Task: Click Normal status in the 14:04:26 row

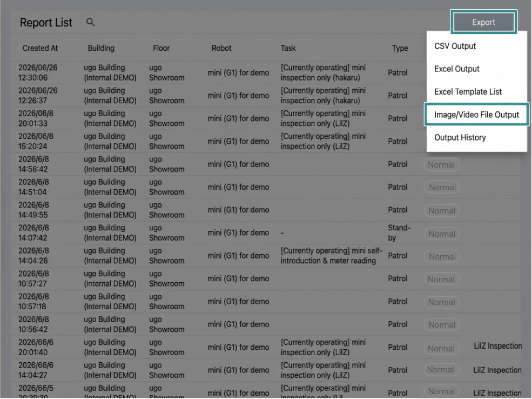Action: 442,256
